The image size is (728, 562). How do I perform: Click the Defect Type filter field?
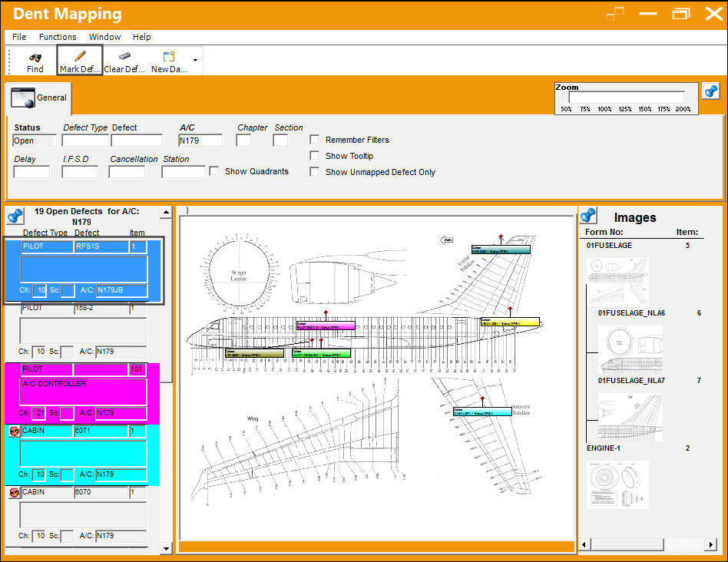pos(85,140)
